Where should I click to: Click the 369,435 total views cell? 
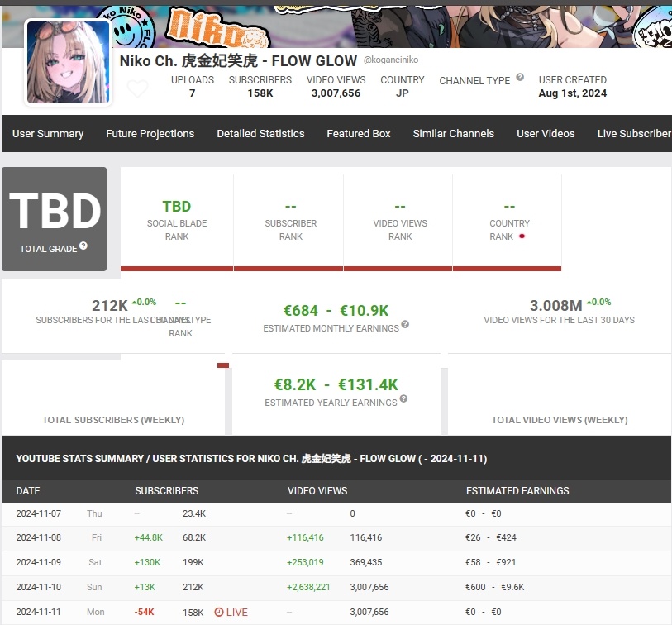(365, 562)
